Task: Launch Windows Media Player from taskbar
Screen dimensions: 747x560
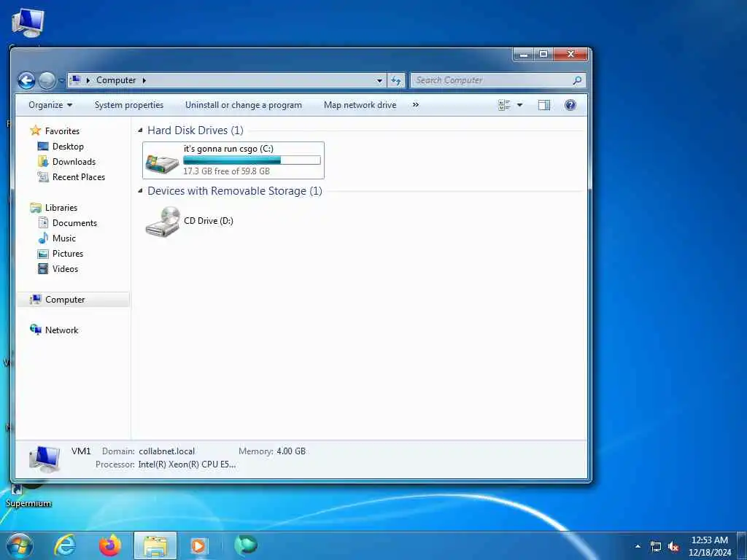Action: (x=199, y=545)
